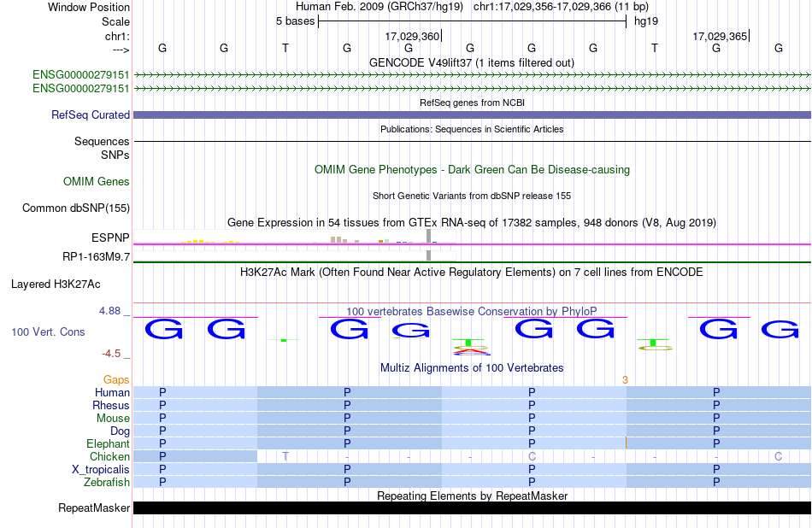This screenshot has height=528, width=812.
Task: Select the ESPNP gene label
Action: pos(110,238)
